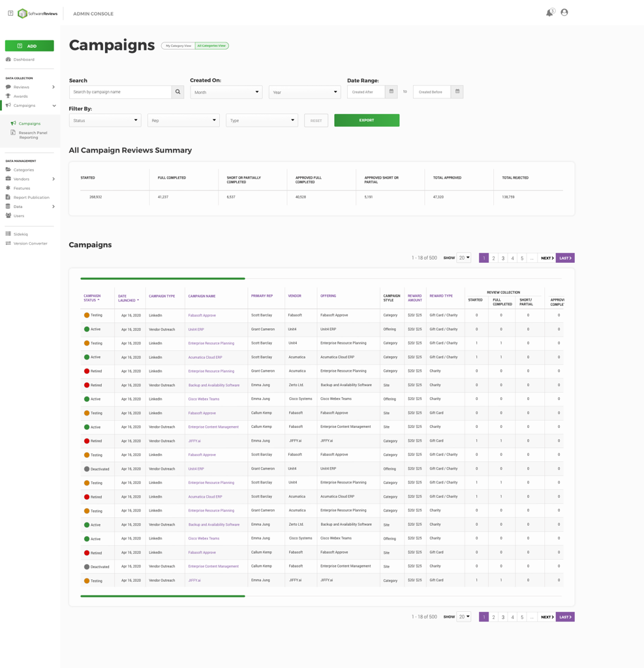The width and height of the screenshot is (644, 668).
Task: Open the Status filter dropdown
Action: 105,121
